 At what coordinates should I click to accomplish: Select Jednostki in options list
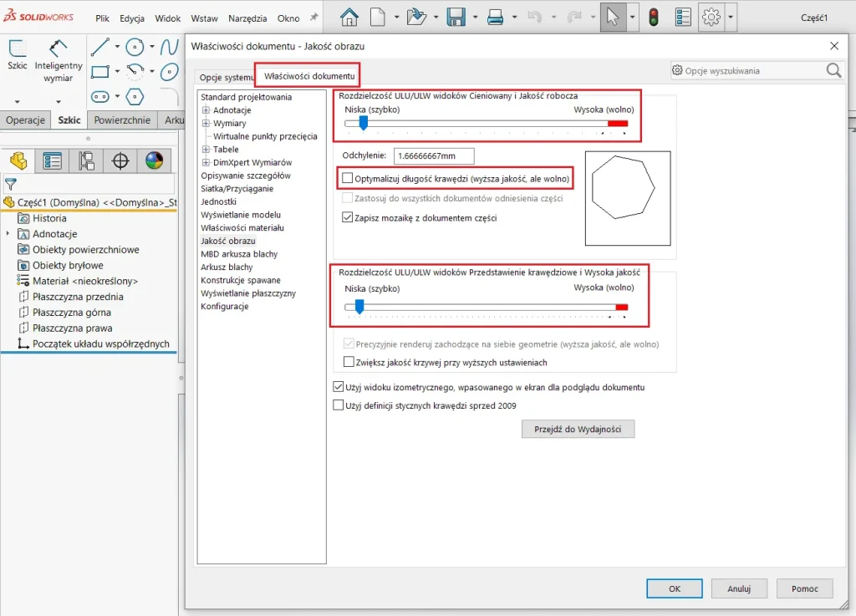click(x=218, y=202)
